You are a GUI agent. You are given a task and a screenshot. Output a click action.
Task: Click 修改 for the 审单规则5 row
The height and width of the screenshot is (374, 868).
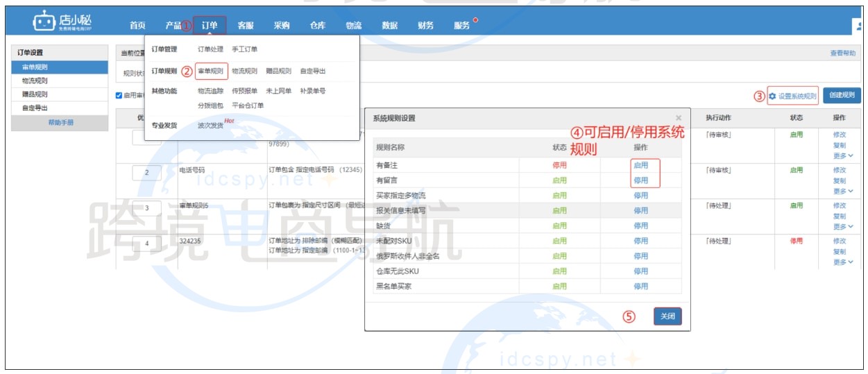[x=840, y=205]
